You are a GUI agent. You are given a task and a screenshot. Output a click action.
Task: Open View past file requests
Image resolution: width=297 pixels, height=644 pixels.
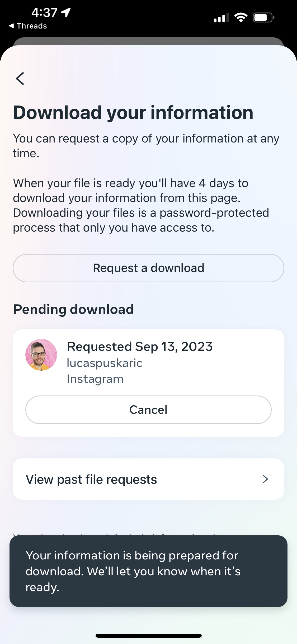click(91, 479)
